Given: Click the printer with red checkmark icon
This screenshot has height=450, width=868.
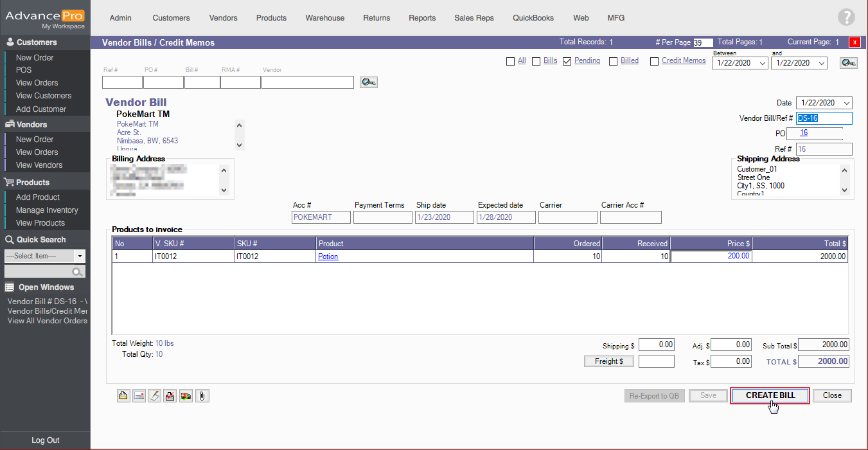Looking at the screenshot, I should (170, 396).
